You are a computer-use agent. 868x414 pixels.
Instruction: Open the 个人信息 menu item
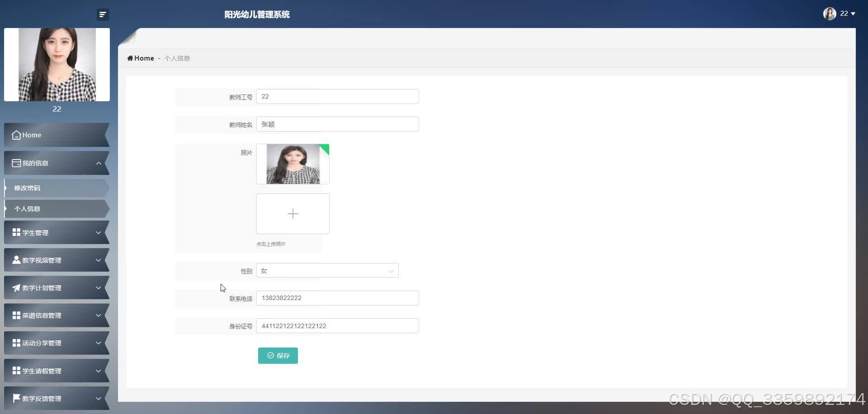click(27, 208)
